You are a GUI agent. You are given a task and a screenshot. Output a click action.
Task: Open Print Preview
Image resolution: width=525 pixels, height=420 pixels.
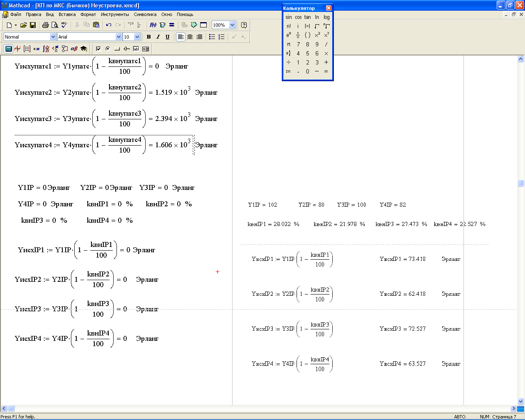pos(55,25)
